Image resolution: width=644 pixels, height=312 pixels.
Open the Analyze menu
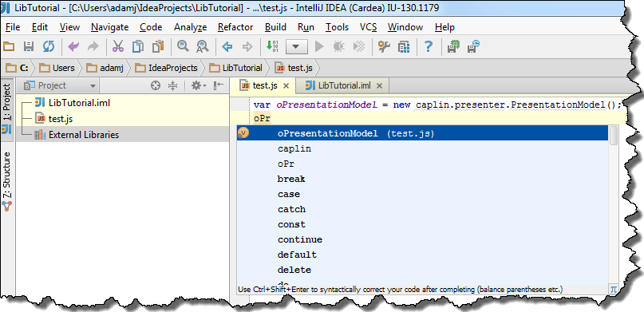click(x=190, y=27)
